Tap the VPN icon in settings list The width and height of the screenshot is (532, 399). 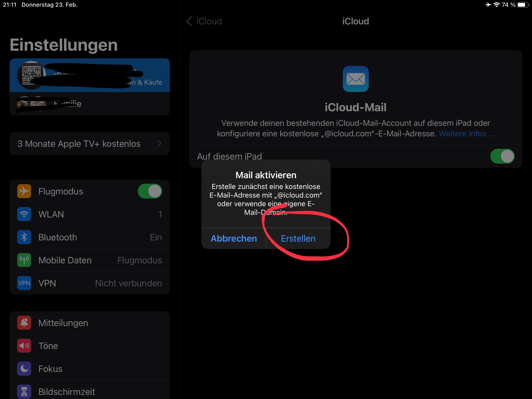click(x=24, y=283)
